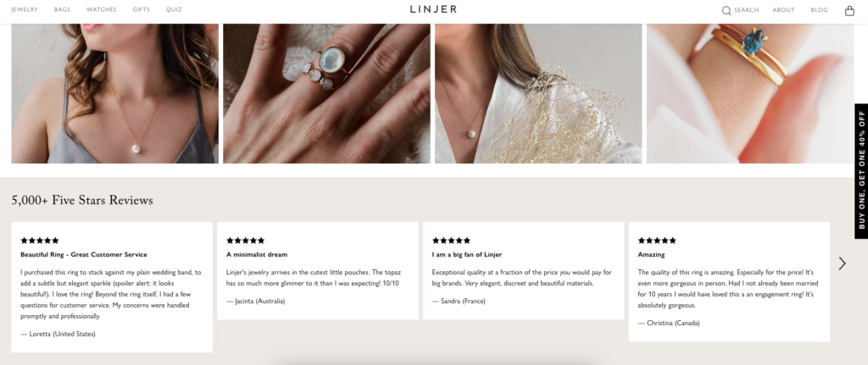This screenshot has width=868, height=365.
Task: Open the Bags menu
Action: coord(62,10)
